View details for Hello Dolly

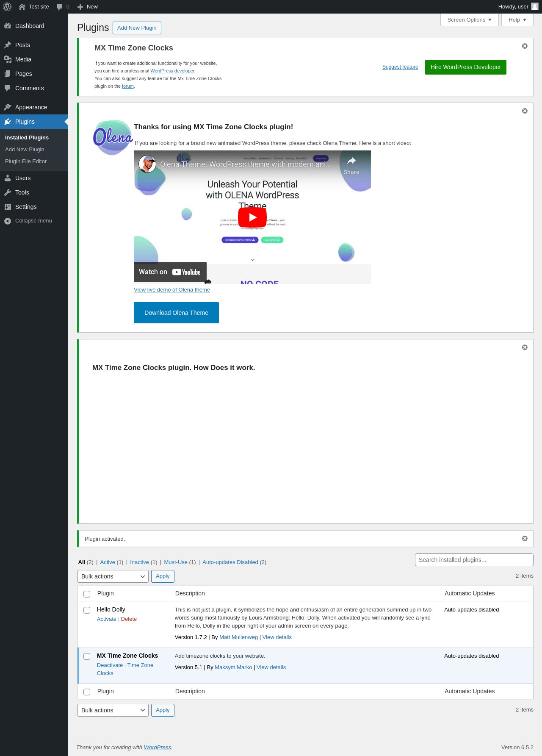277,637
